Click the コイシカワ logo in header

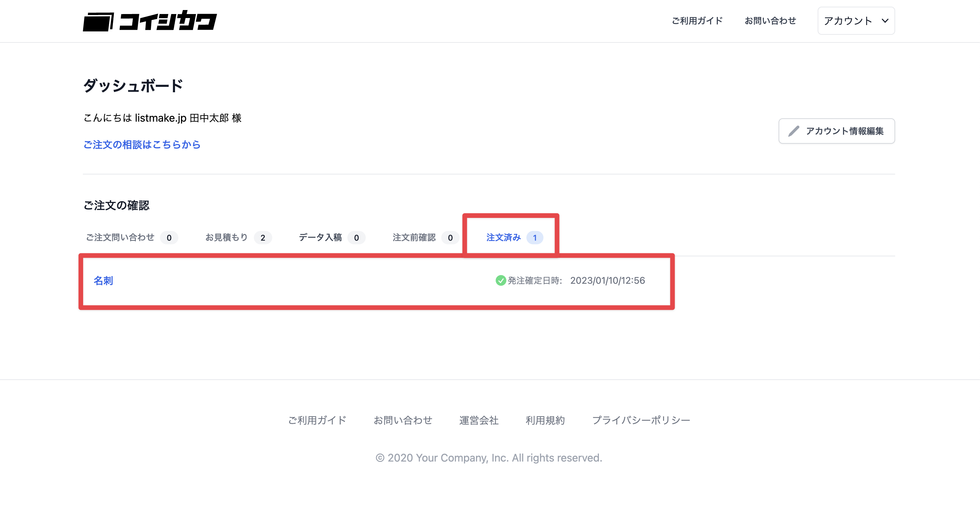[150, 21]
